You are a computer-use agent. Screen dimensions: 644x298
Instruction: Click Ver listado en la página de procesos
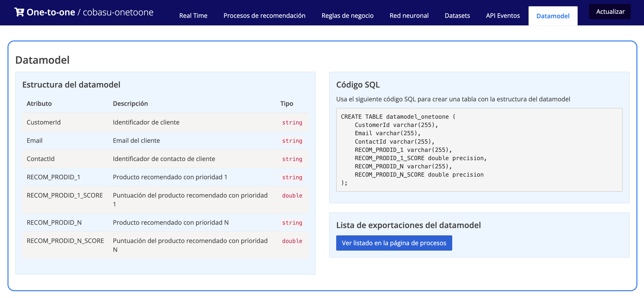pos(394,243)
